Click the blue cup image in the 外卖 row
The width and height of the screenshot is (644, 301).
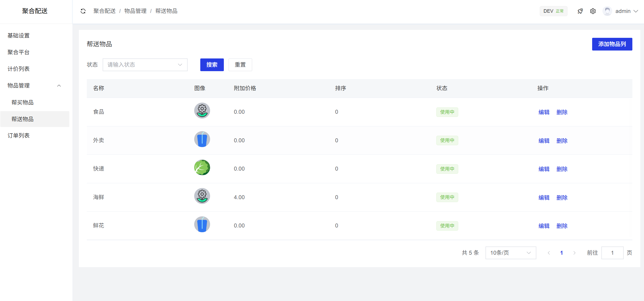click(202, 139)
